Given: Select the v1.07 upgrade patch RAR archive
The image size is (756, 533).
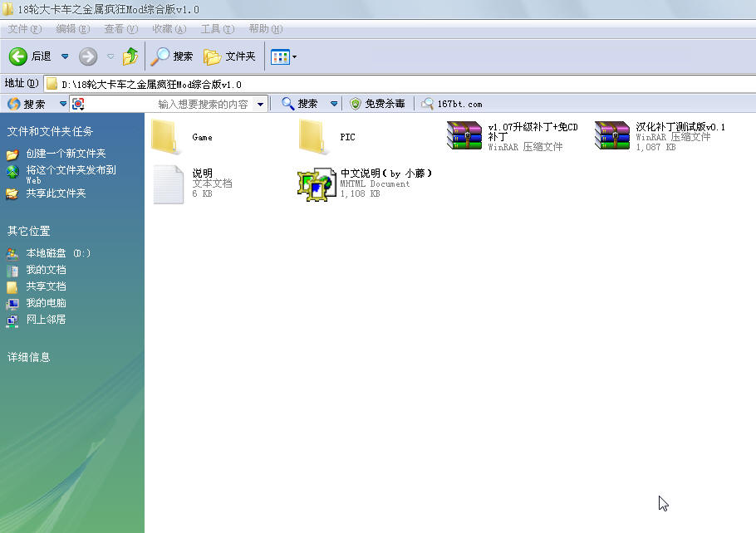Looking at the screenshot, I should (464, 136).
